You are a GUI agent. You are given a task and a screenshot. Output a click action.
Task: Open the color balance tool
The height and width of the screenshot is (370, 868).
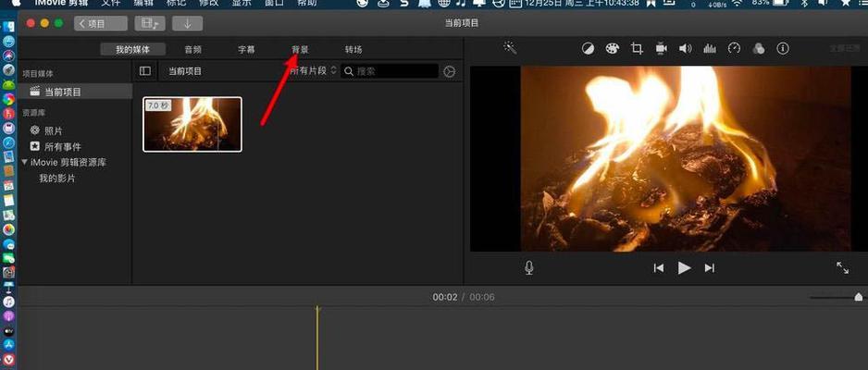point(588,49)
